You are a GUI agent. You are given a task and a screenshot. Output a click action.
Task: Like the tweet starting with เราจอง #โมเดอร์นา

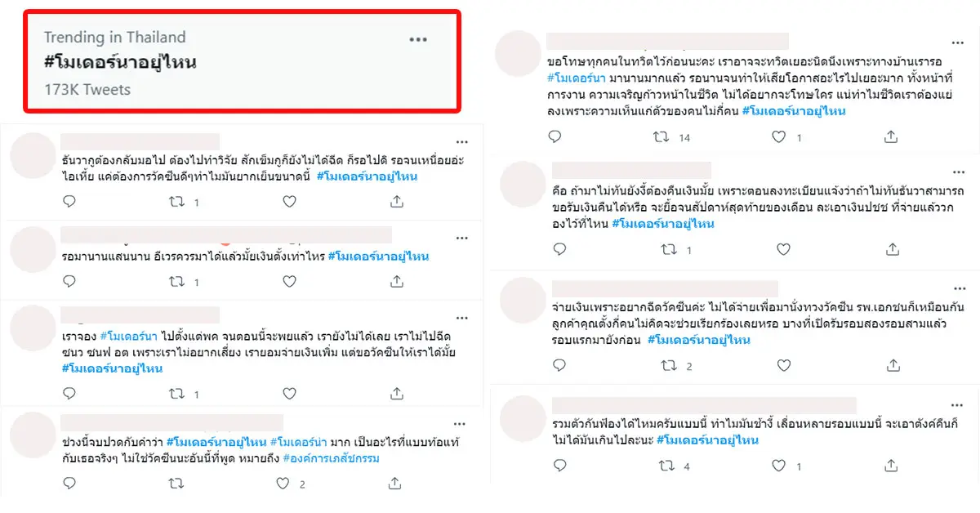tap(288, 394)
